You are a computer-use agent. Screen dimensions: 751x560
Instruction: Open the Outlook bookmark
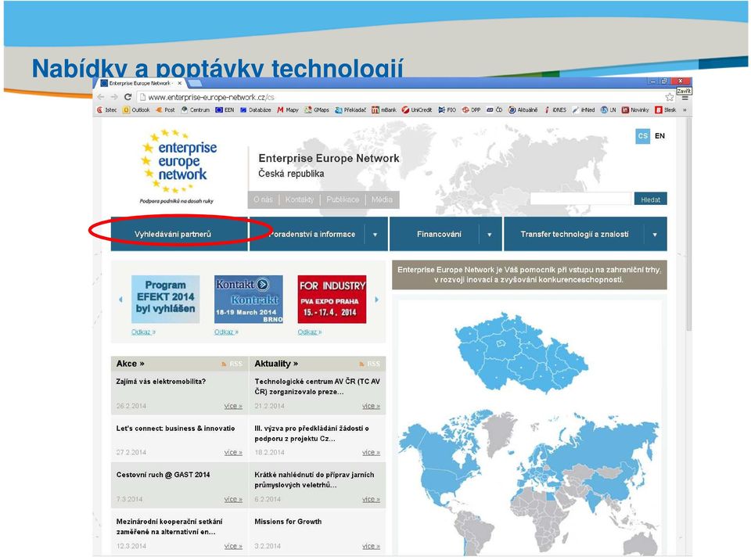pos(136,109)
